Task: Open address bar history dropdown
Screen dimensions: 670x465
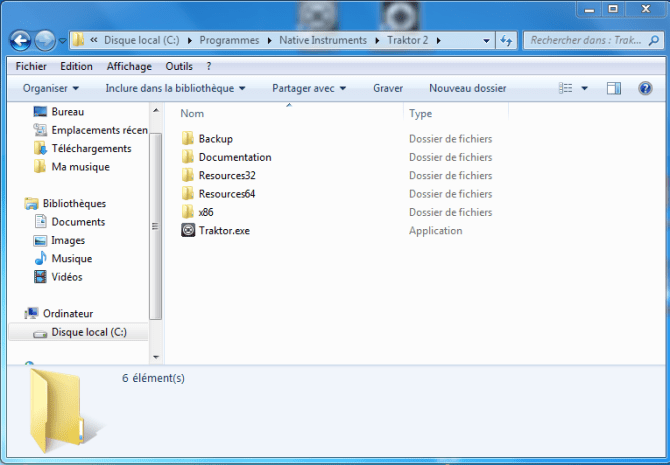Action: (x=486, y=41)
